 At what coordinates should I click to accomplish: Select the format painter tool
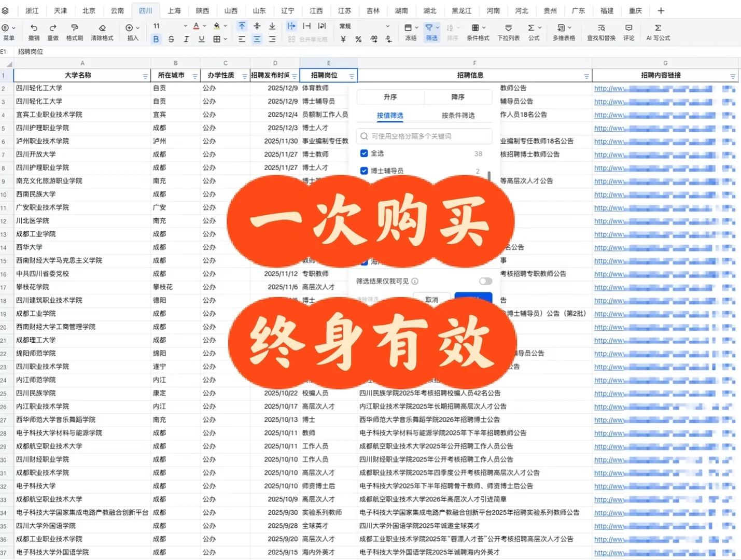75,32
